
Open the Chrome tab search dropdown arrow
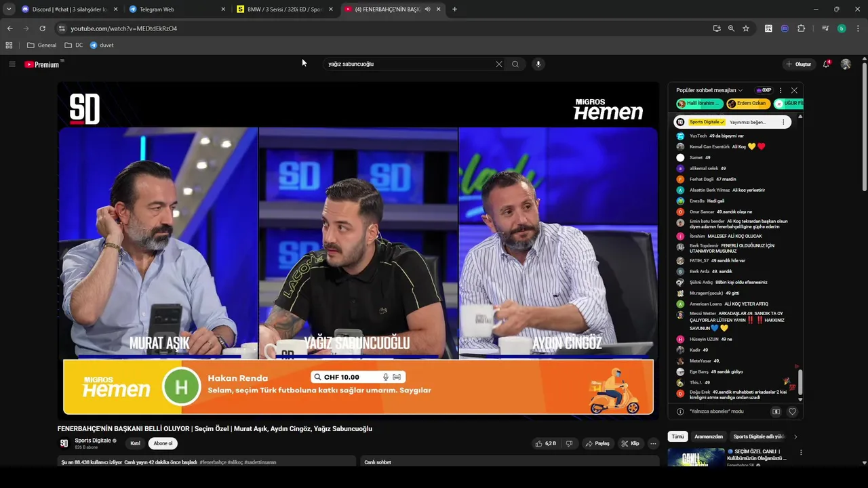[9, 9]
